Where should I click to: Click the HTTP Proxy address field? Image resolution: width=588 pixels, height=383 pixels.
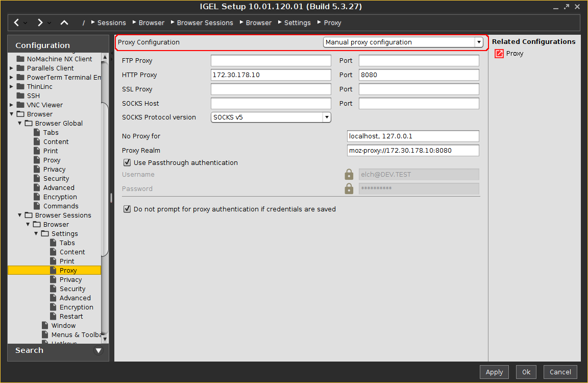pyautogui.click(x=271, y=75)
